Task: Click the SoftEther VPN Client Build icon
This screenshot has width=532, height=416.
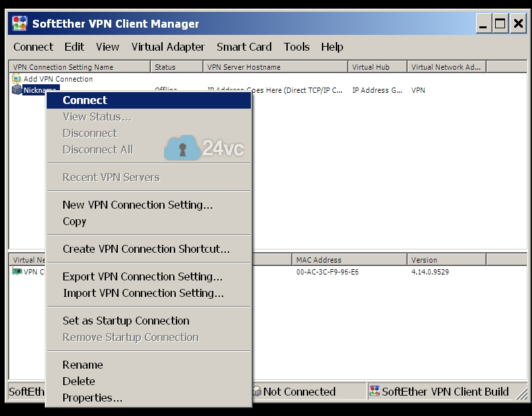Action: pos(374,391)
